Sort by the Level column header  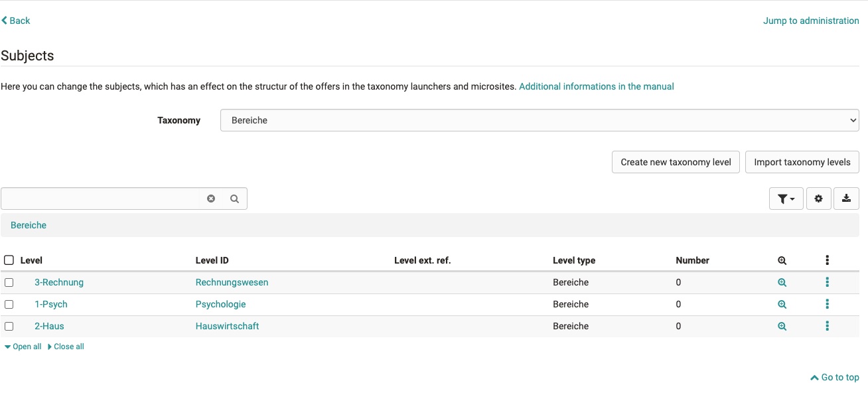31,260
